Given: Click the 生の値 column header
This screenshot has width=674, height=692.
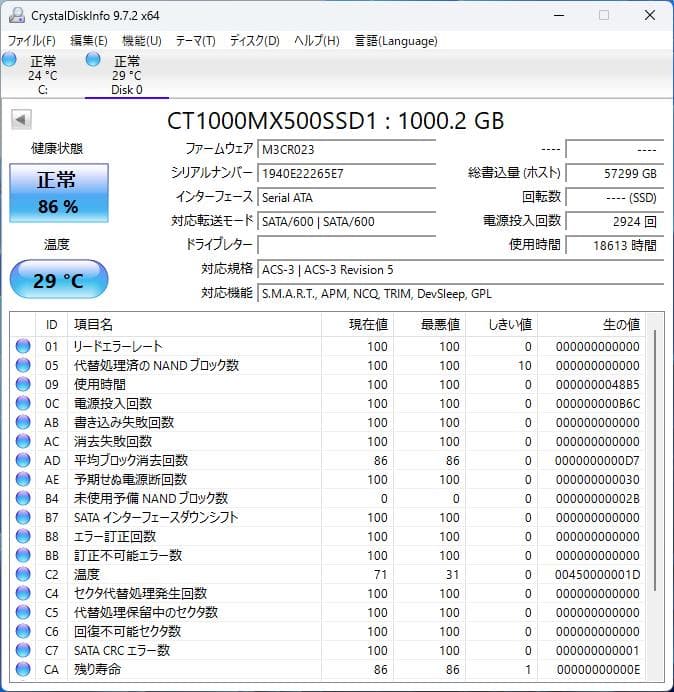Looking at the screenshot, I should (x=591, y=324).
